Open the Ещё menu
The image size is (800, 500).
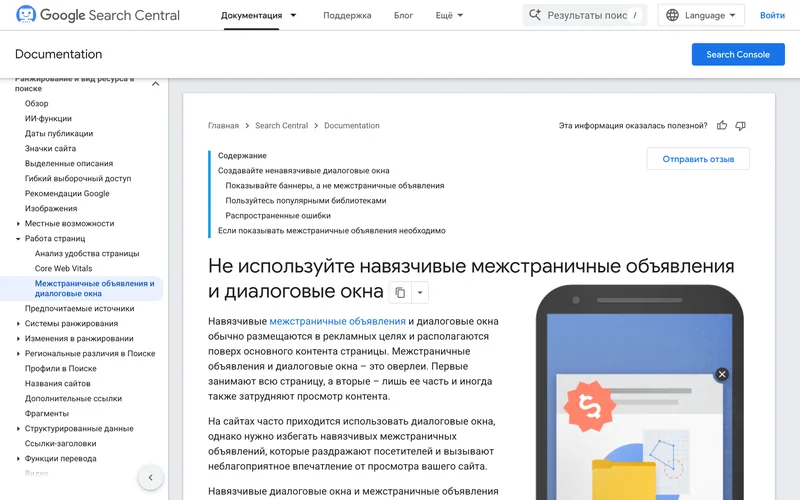pyautogui.click(x=449, y=15)
